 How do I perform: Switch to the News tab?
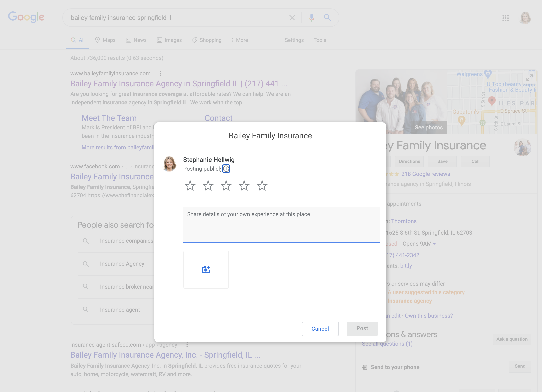point(136,40)
